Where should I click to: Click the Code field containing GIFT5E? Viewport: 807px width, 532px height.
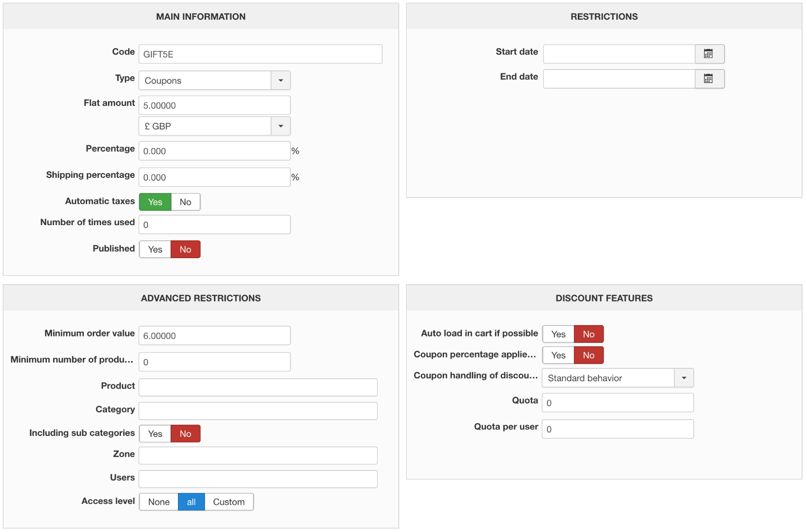coord(260,54)
